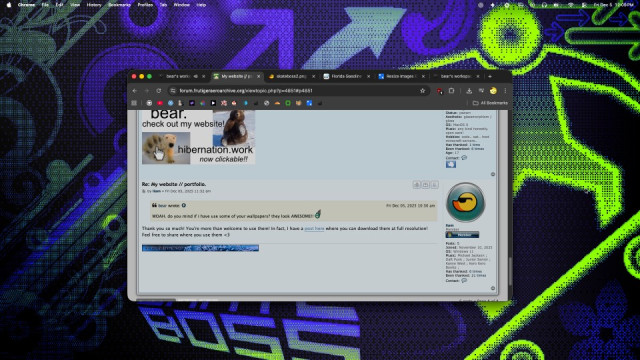Open the extensions puzzle icon

tap(451, 91)
